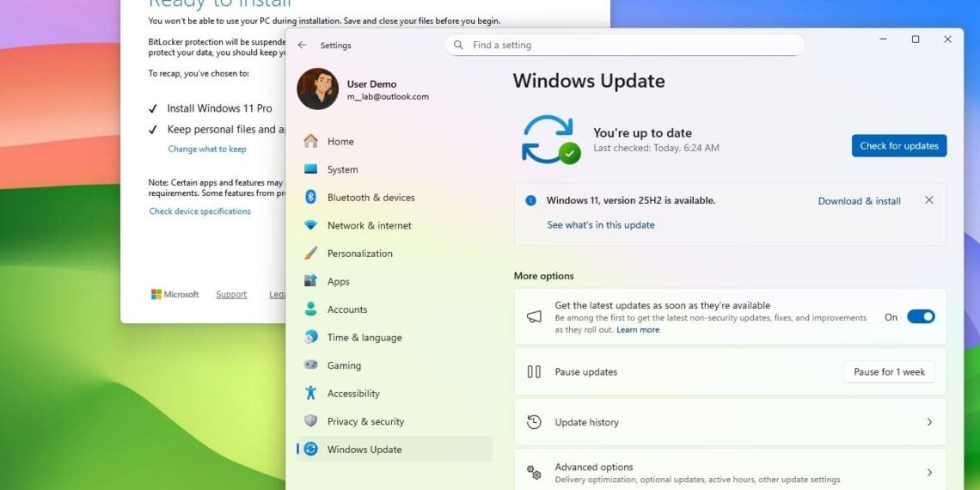Screen dimensions: 980x490
Task: Click the Time & language clock icon
Action: coord(310,337)
